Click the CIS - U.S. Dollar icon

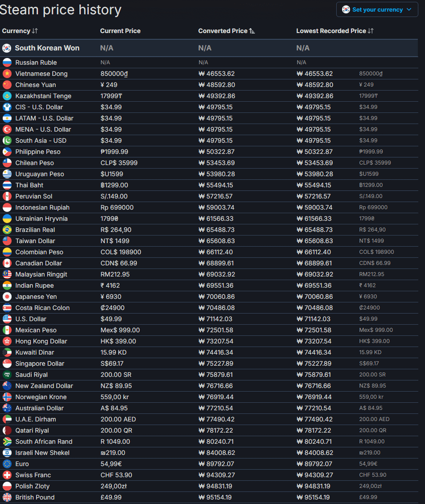pyautogui.click(x=7, y=107)
